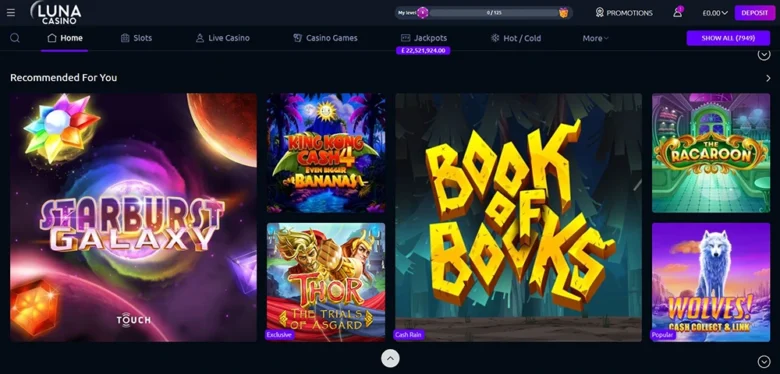
Task: Click the Home house icon
Action: 52,38
